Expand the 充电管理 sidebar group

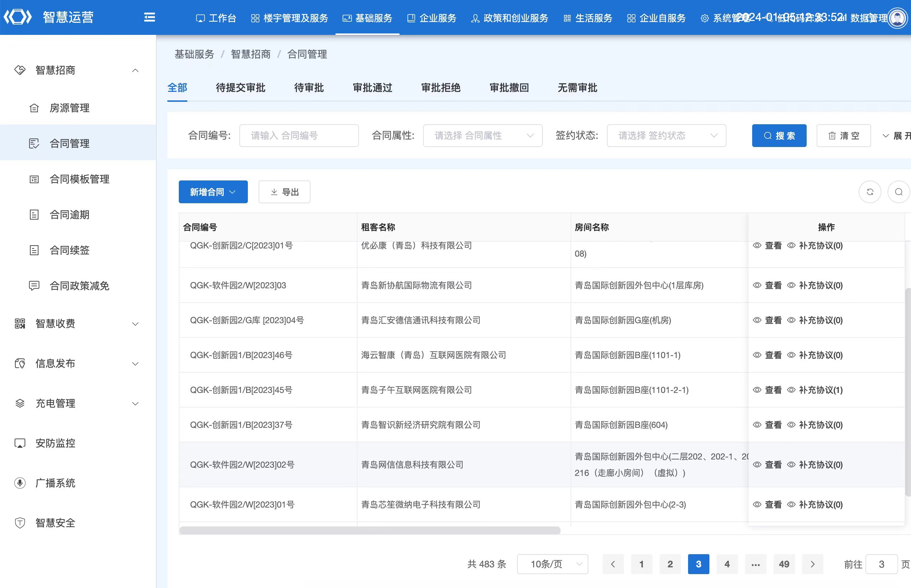tap(135, 404)
